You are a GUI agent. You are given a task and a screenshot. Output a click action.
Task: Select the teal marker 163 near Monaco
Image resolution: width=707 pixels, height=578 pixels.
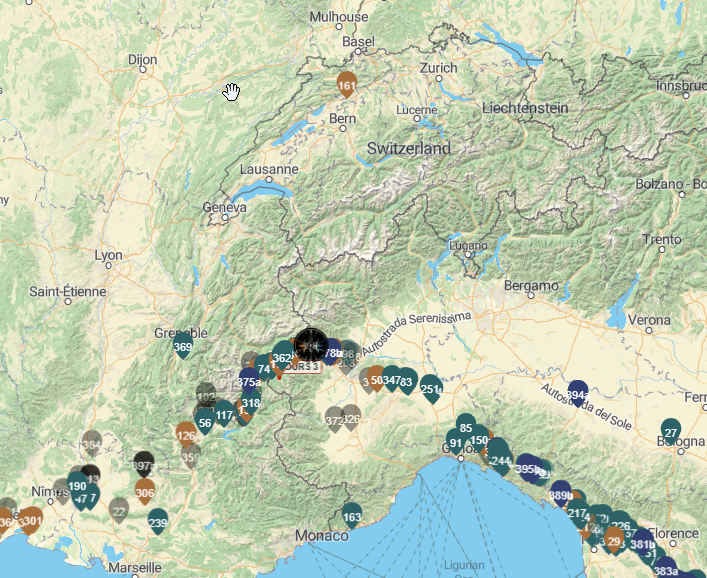(x=352, y=517)
